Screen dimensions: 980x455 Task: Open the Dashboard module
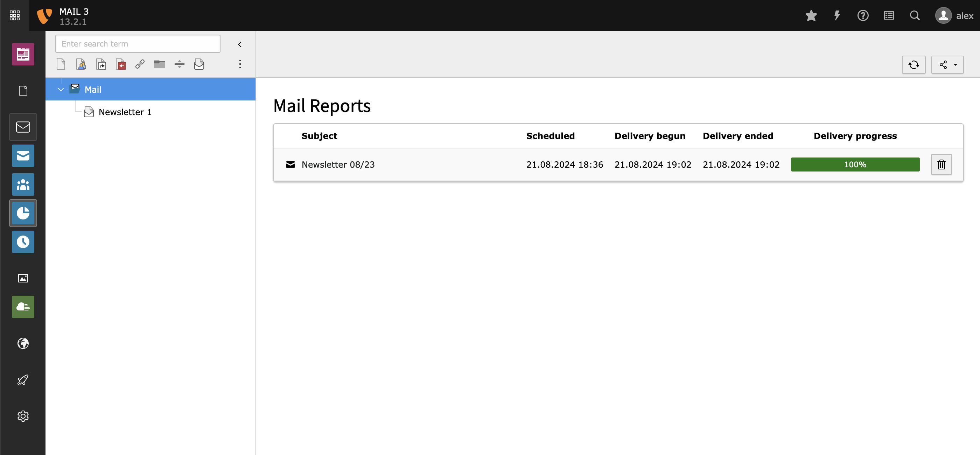[23, 54]
